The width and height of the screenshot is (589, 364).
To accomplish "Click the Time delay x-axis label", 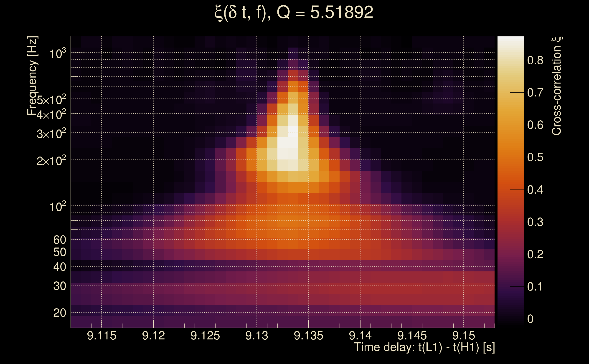I will point(424,347).
